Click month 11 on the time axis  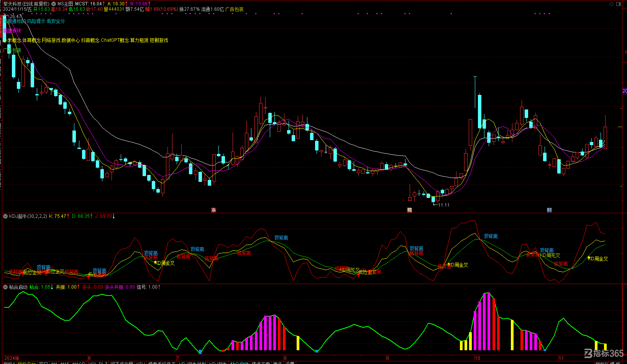click(561, 358)
